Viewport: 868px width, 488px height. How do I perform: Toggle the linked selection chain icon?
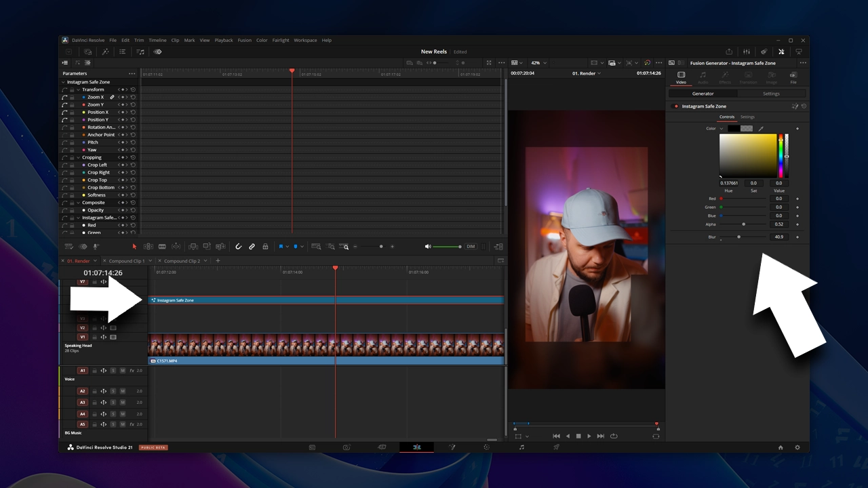point(252,247)
